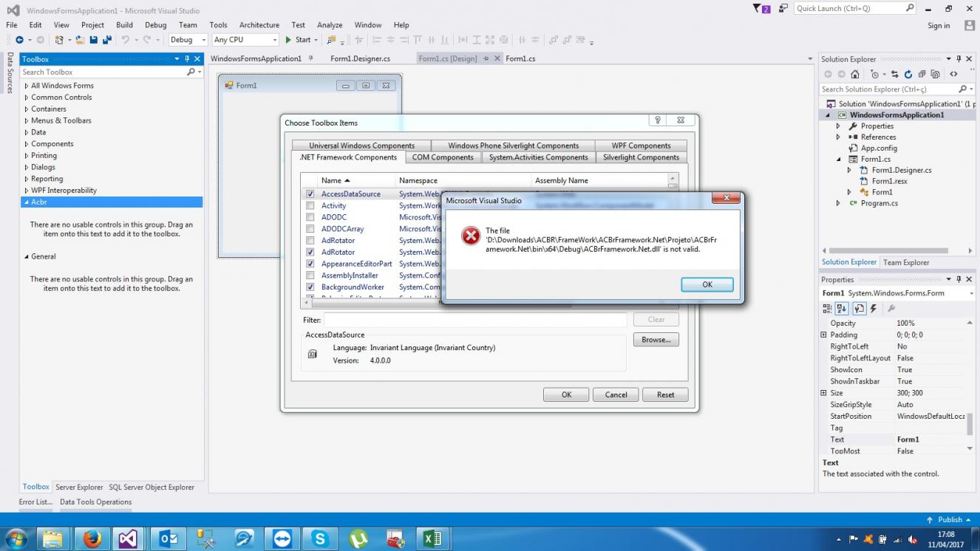Open Firefox from the taskbar
Viewport: 980px width, 551px height.
[92, 539]
